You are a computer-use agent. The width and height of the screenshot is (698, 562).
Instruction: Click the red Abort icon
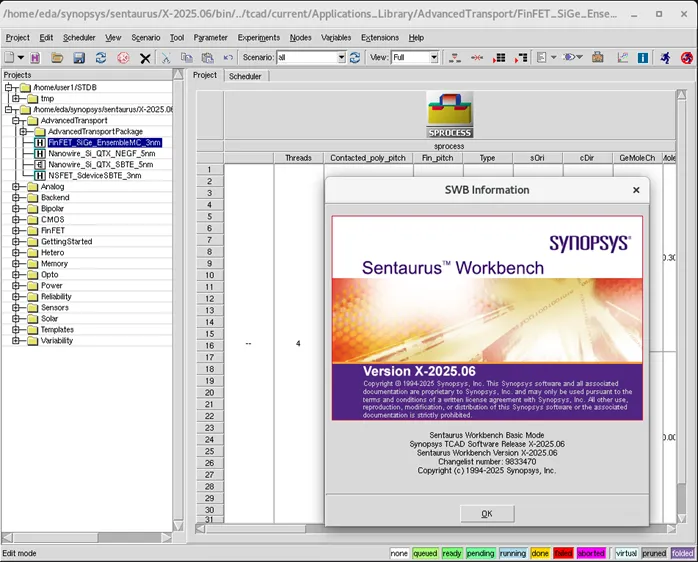click(x=687, y=57)
